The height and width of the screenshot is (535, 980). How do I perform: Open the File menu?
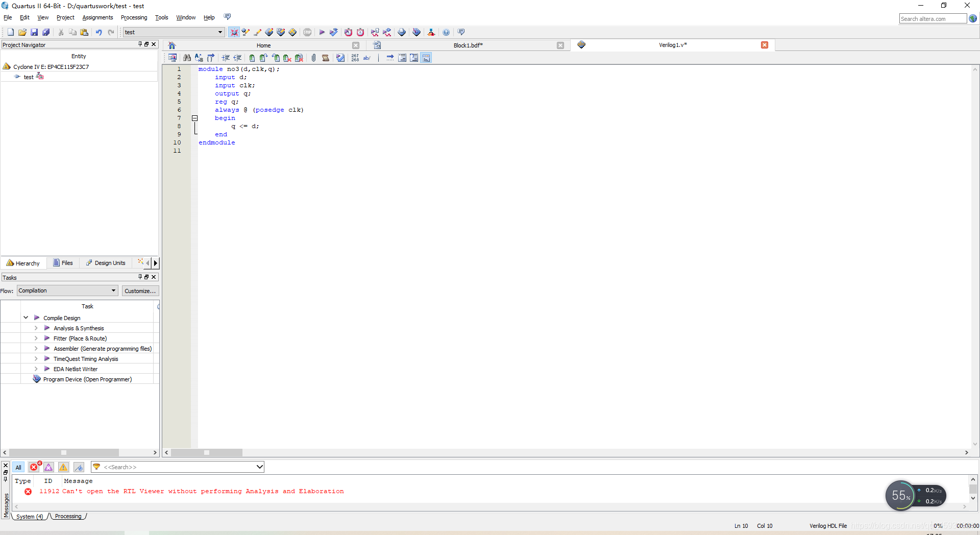click(x=8, y=17)
